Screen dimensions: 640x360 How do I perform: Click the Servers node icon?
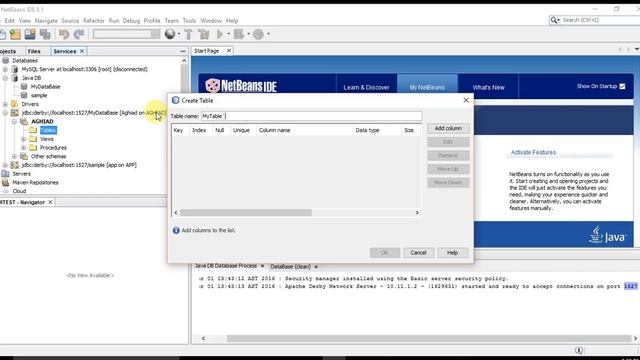pos(5,173)
